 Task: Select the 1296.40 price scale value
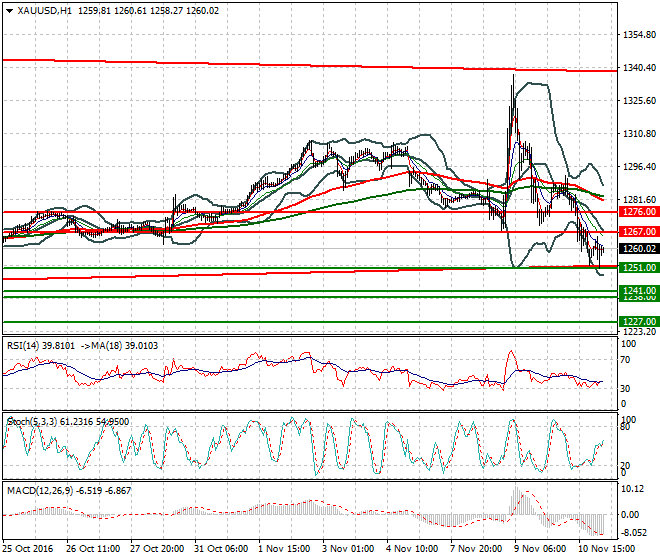tap(639, 167)
